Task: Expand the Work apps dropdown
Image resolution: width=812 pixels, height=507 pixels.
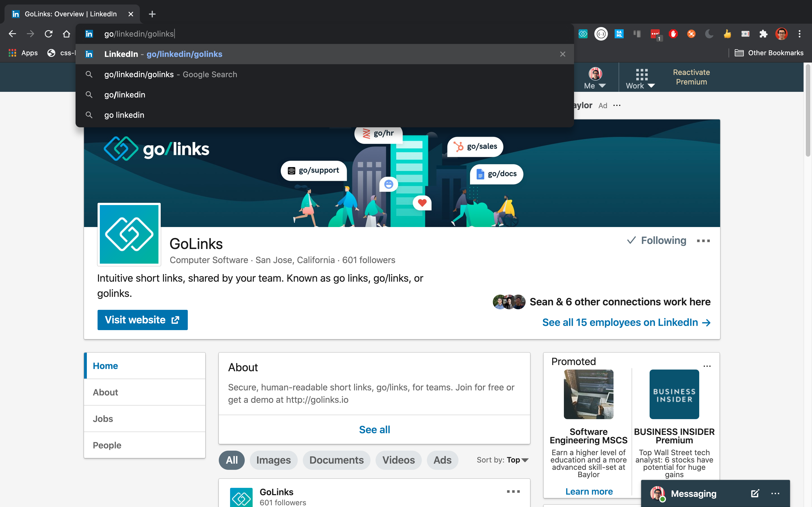Action: coord(640,78)
